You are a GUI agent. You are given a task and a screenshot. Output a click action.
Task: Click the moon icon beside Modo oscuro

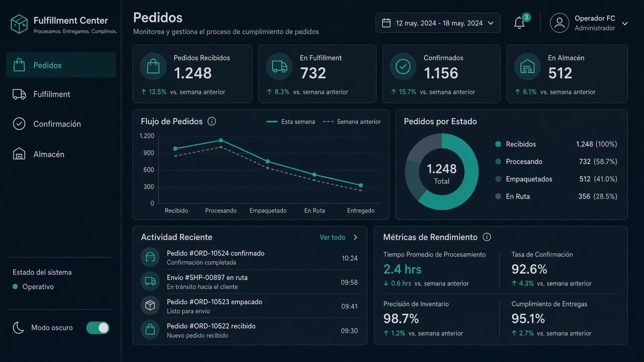pos(18,328)
